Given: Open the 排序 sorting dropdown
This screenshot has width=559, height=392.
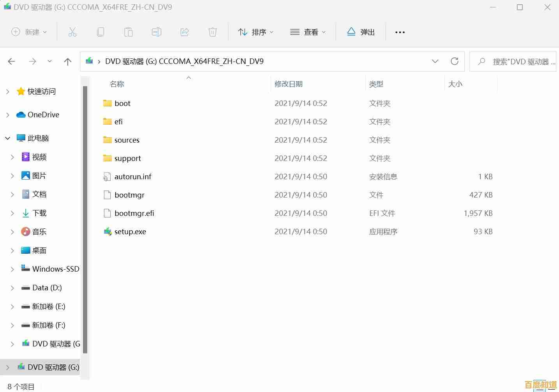Looking at the screenshot, I should tap(255, 32).
